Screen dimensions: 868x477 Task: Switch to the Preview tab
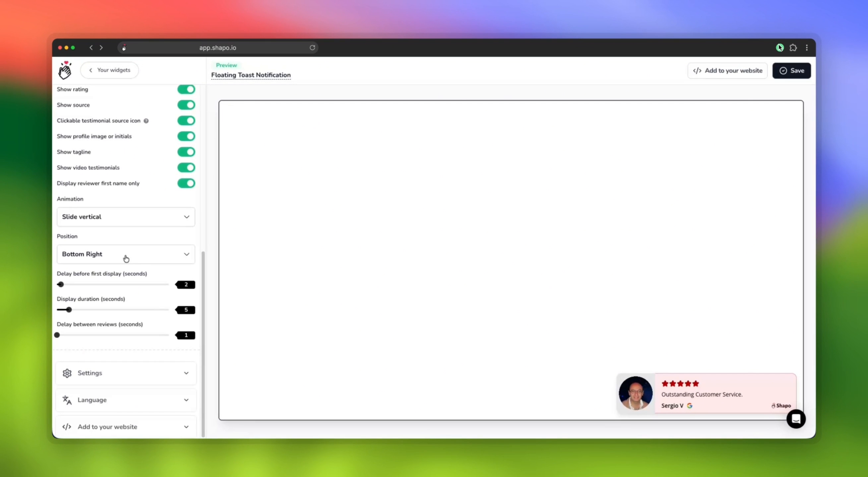click(226, 65)
